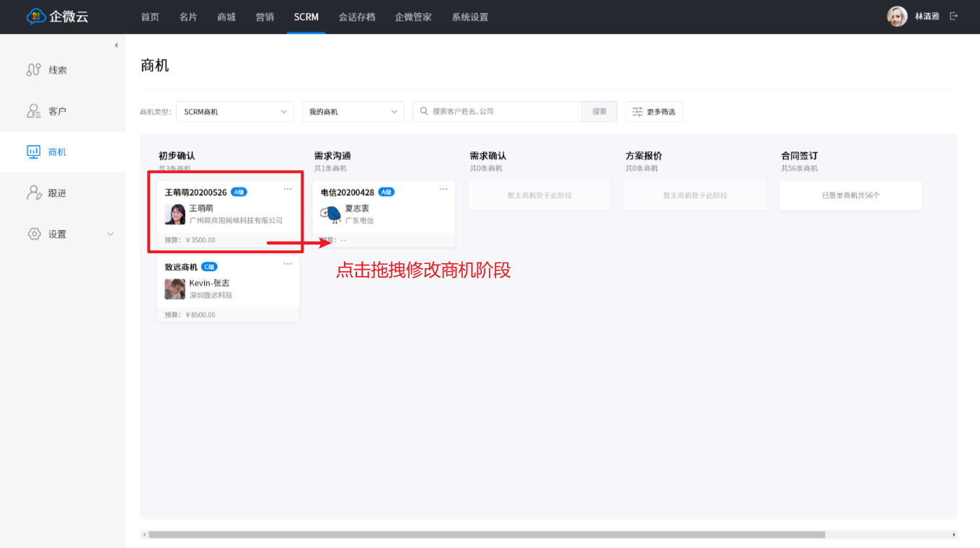Collapse sidebar using the small arrow
This screenshot has width=980, height=548.
(116, 45)
